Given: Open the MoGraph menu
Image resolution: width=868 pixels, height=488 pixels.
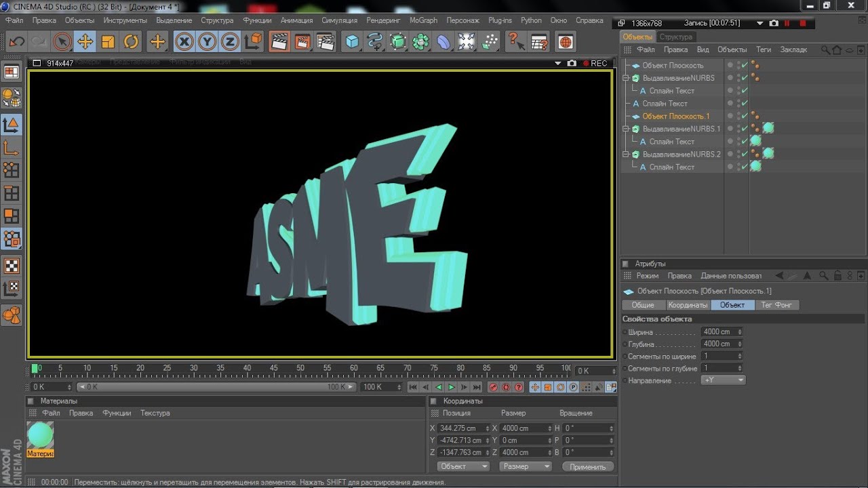Looking at the screenshot, I should [x=423, y=20].
